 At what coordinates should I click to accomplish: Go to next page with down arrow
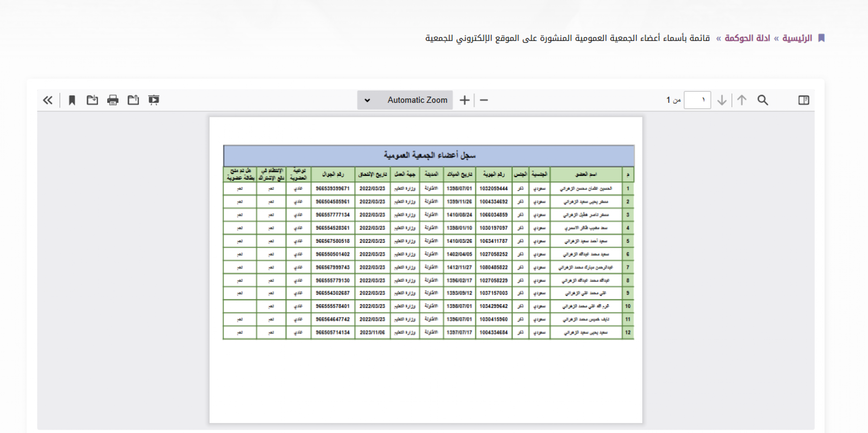(722, 100)
